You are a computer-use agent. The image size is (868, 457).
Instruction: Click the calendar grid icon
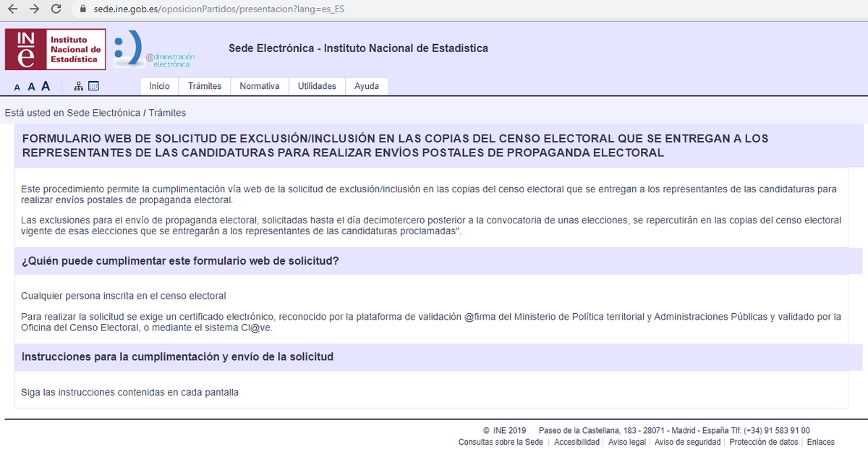coord(93,85)
